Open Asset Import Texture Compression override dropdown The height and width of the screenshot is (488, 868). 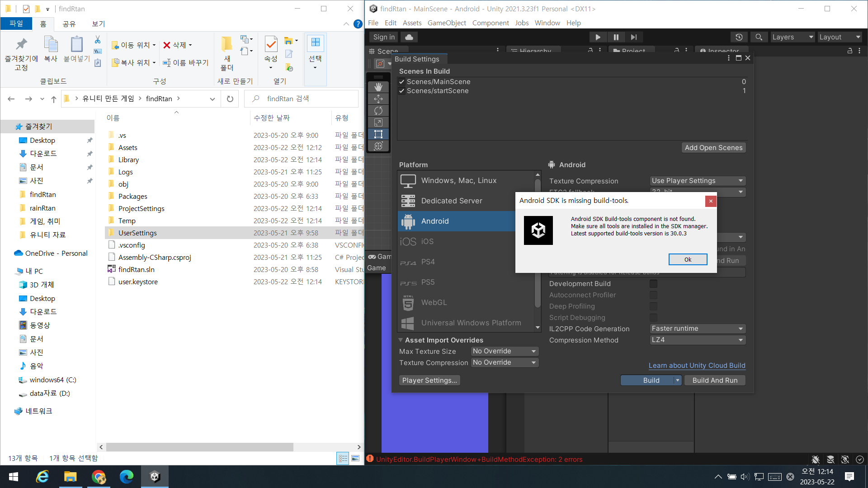coord(505,362)
